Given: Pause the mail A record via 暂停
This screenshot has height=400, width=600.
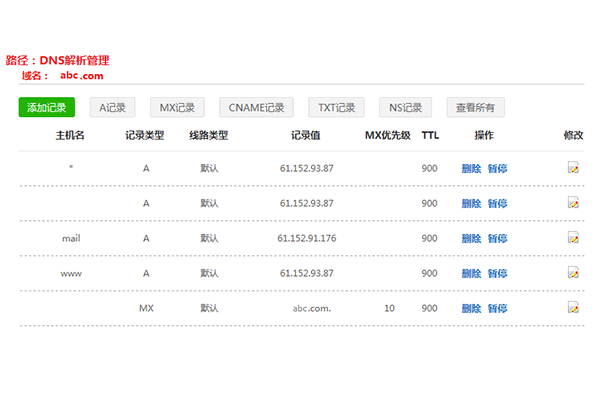Looking at the screenshot, I should point(497,238).
